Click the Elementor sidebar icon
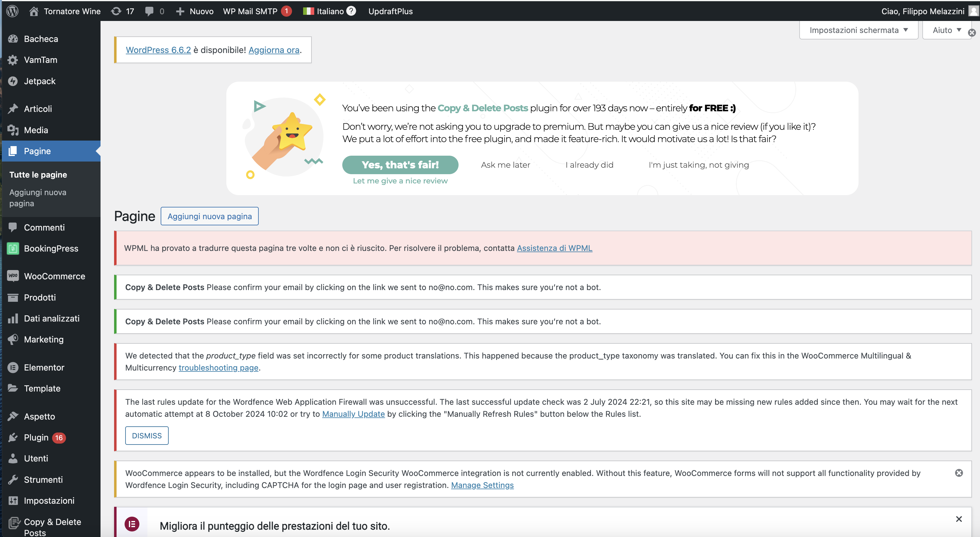 (x=13, y=367)
